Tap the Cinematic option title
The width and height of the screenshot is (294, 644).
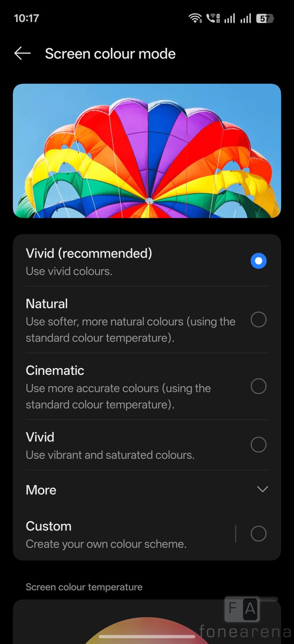(55, 370)
